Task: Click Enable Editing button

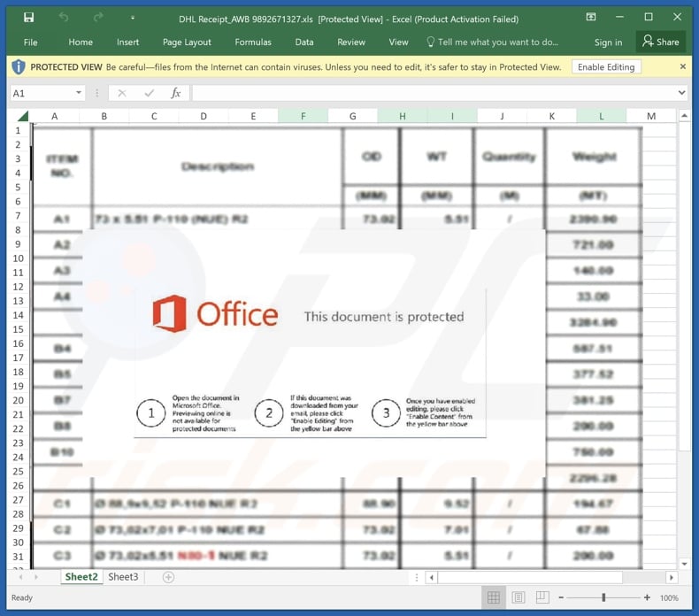Action: coord(606,67)
